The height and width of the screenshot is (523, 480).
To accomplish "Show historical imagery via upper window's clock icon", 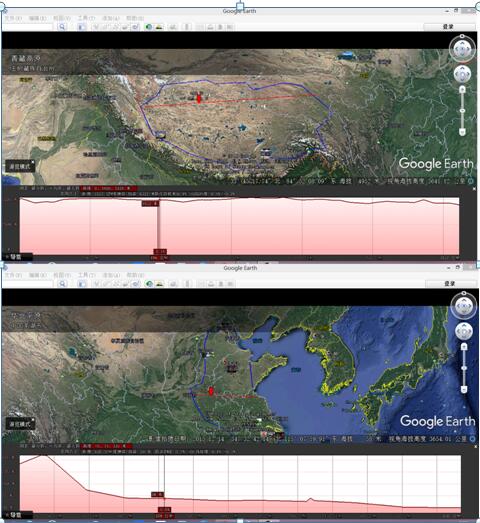I will coord(149,27).
